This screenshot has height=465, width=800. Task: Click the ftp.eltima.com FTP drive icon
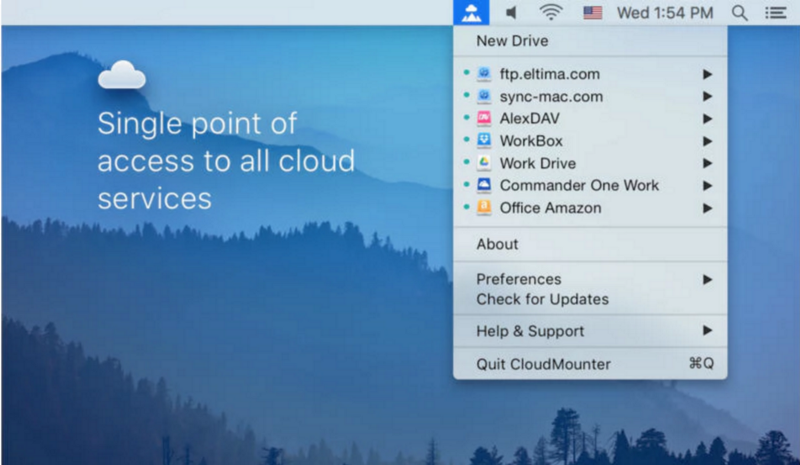tap(484, 74)
